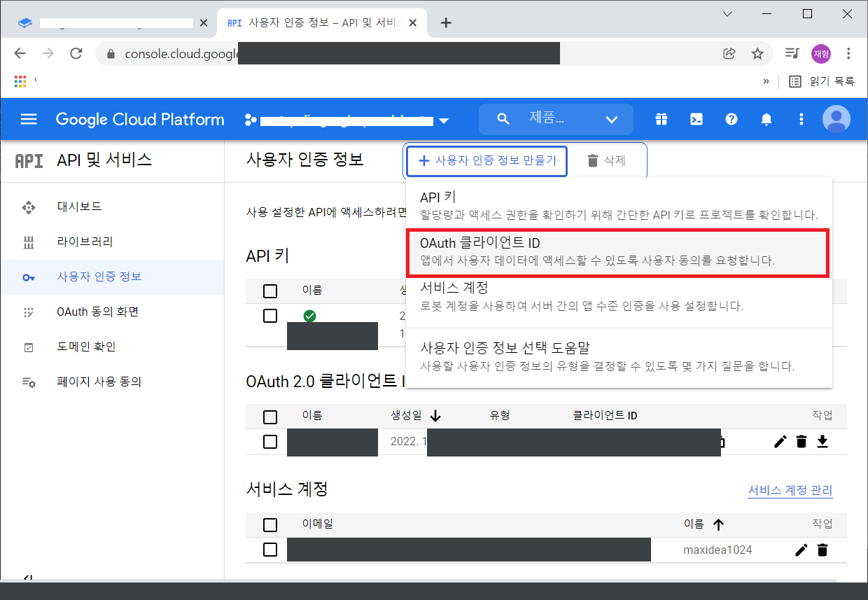Open 도메인 확인 sidebar item
This screenshot has width=868, height=600.
tap(112, 347)
